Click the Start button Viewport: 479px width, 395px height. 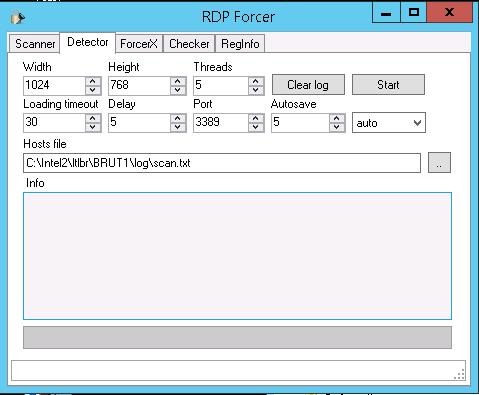(388, 85)
